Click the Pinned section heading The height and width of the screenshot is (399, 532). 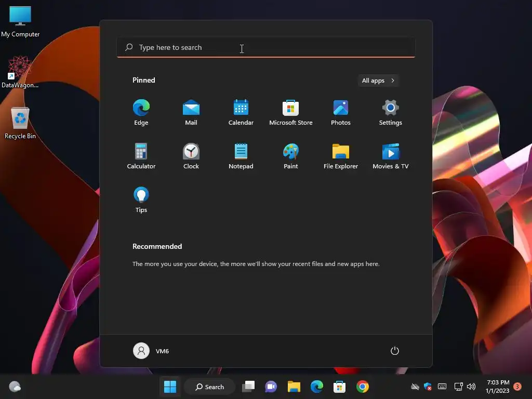[144, 80]
